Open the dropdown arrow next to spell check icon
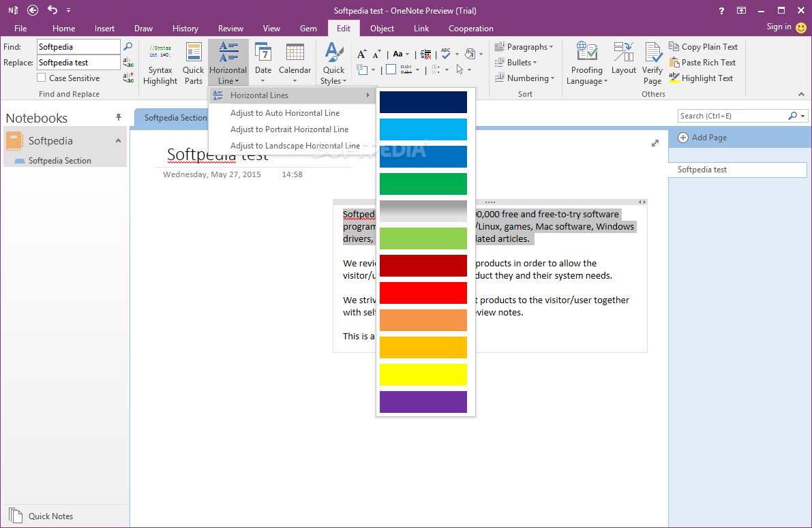This screenshot has height=528, width=812. coord(457,54)
